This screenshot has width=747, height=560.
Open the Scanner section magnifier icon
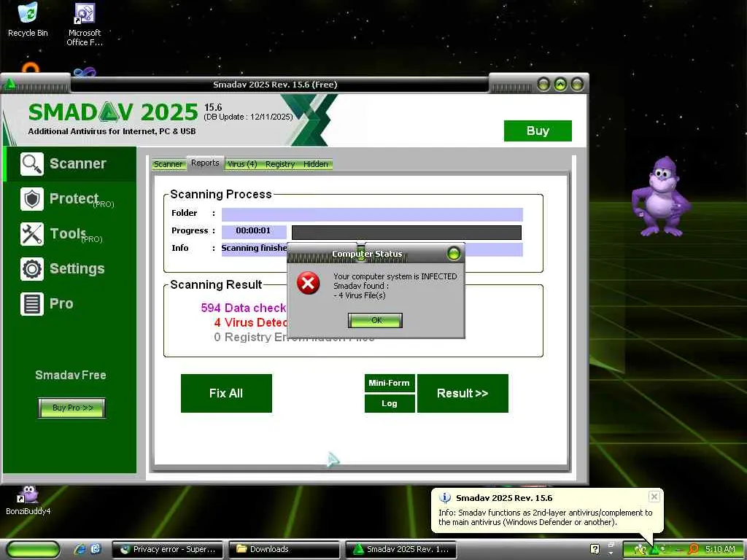[32, 164]
